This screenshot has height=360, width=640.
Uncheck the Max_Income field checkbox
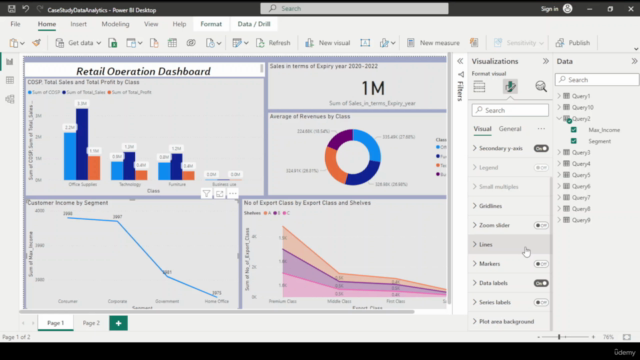tap(573, 130)
